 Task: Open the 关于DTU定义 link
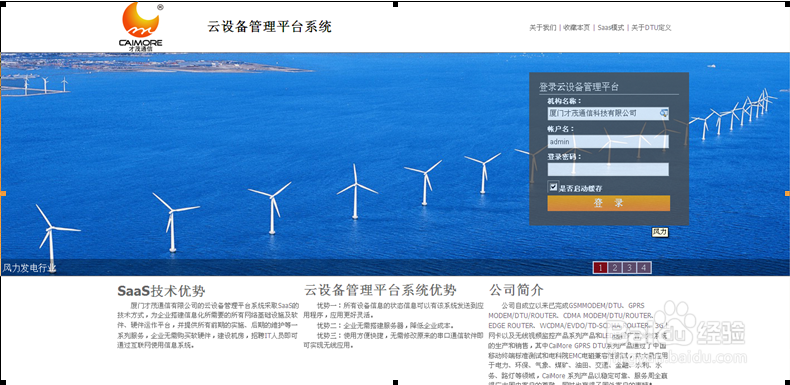[651, 28]
